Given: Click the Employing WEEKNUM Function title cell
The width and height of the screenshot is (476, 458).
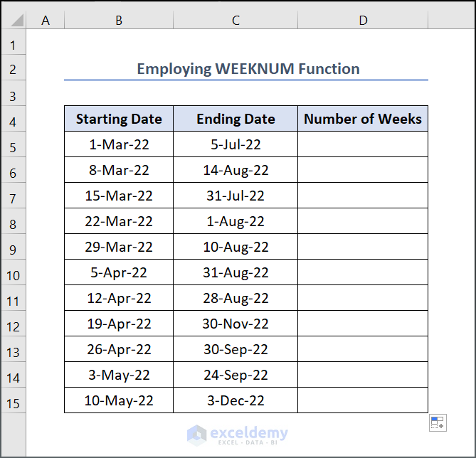Looking at the screenshot, I should pyautogui.click(x=248, y=69).
